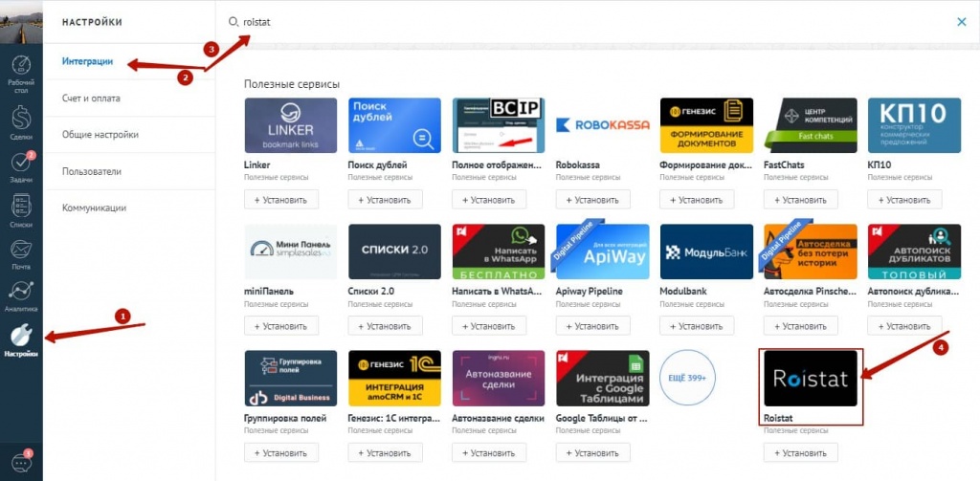Install the Apiway Pipeline integration
The height and width of the screenshot is (481, 980).
tap(593, 326)
